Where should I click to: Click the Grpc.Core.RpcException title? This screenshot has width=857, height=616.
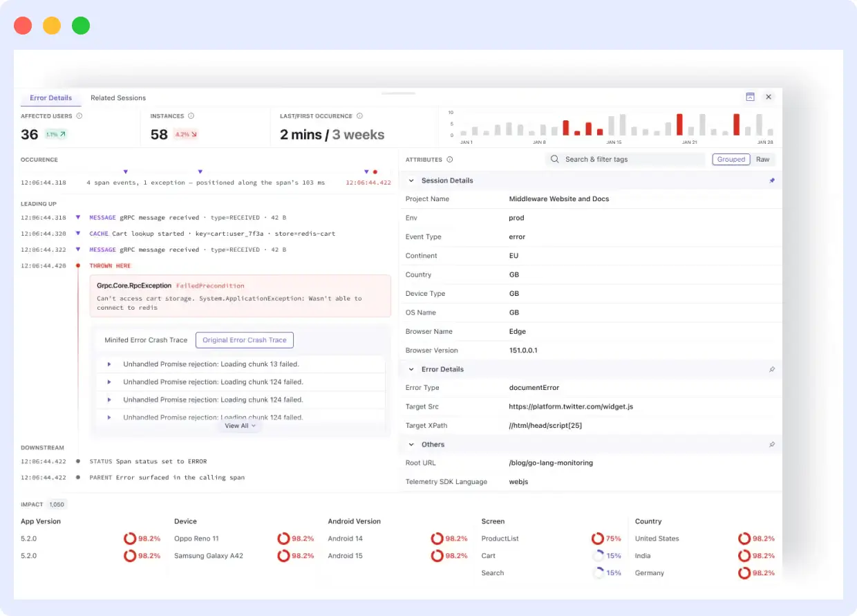coord(134,285)
